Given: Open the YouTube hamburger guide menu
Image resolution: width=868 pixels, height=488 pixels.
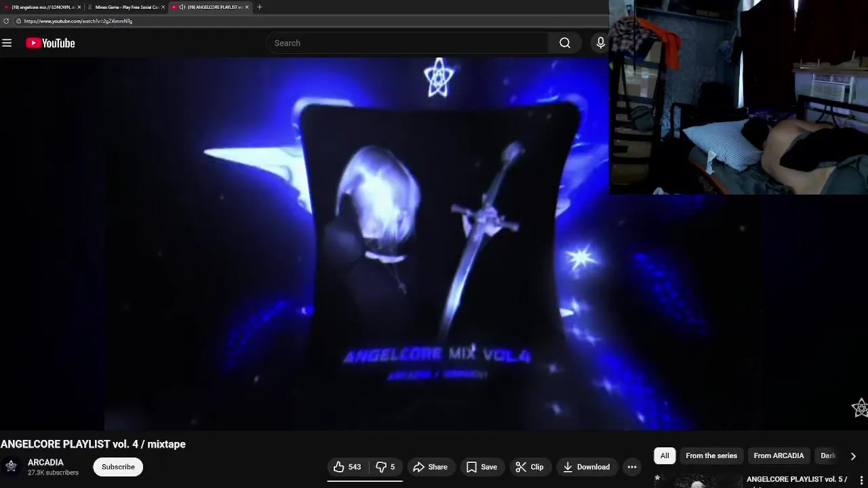Looking at the screenshot, I should [7, 43].
